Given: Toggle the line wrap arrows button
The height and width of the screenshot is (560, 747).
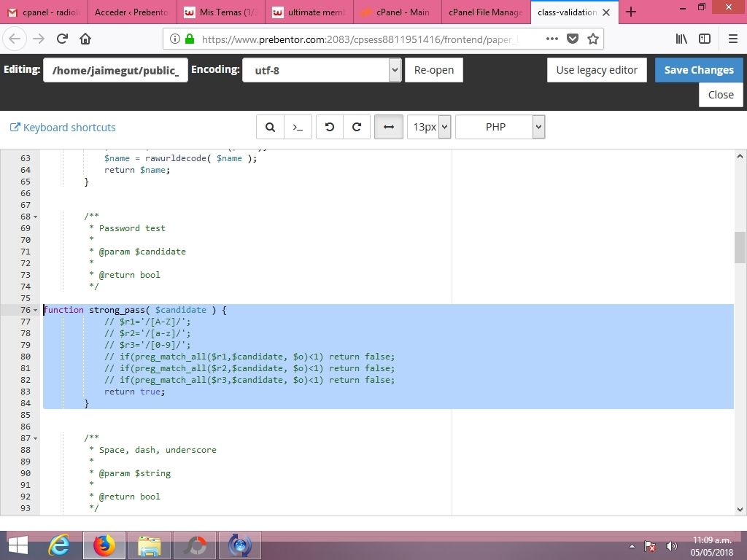Looking at the screenshot, I should coord(389,127).
